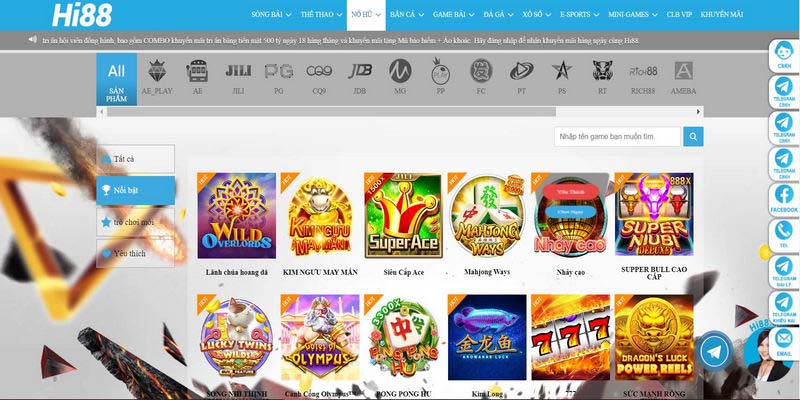Select the Yêu thích favorites filter

tap(135, 254)
